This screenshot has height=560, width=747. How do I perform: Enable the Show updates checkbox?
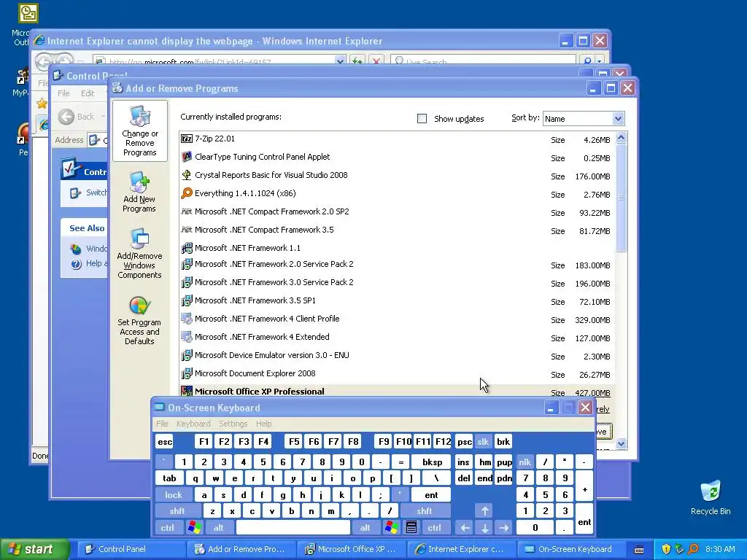422,119
